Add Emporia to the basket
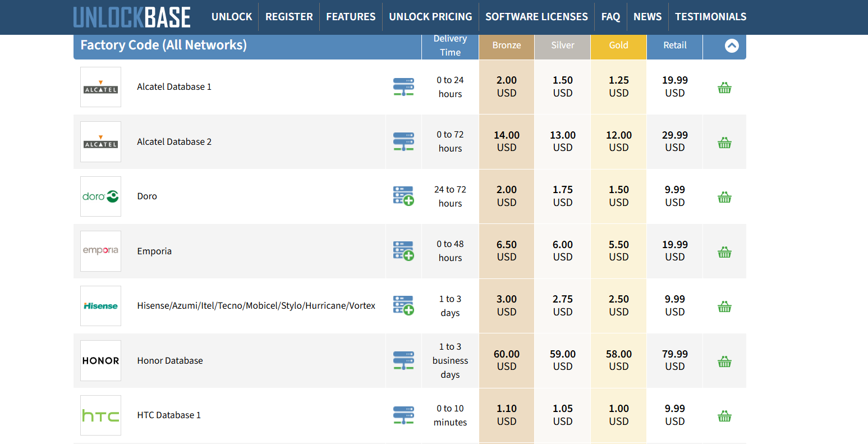868x444 pixels. pyautogui.click(x=724, y=252)
